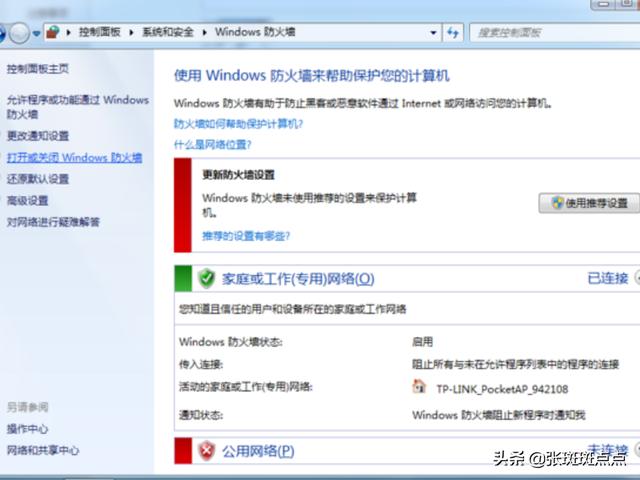Click the 公用网络(P) section header
The width and height of the screenshot is (640, 480).
[258, 451]
